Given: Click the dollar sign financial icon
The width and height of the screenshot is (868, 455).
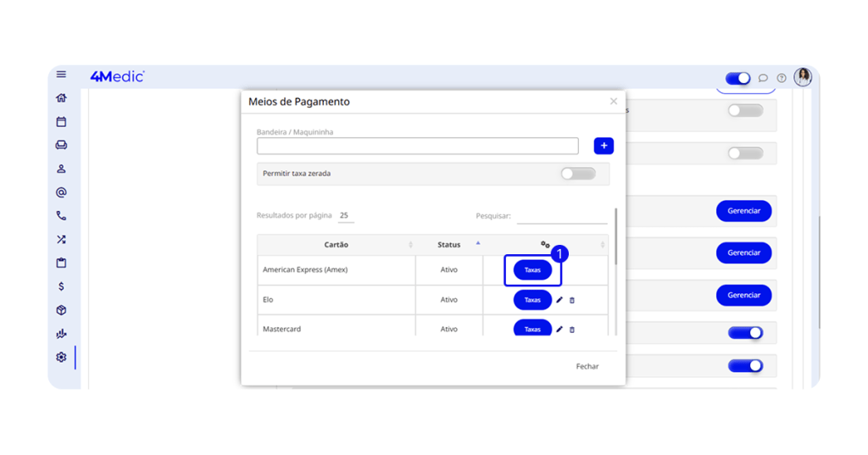Looking at the screenshot, I should click(61, 286).
